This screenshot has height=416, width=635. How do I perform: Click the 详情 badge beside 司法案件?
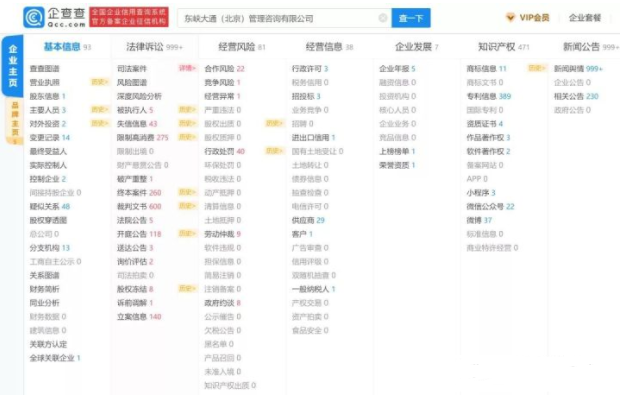pyautogui.click(x=187, y=68)
